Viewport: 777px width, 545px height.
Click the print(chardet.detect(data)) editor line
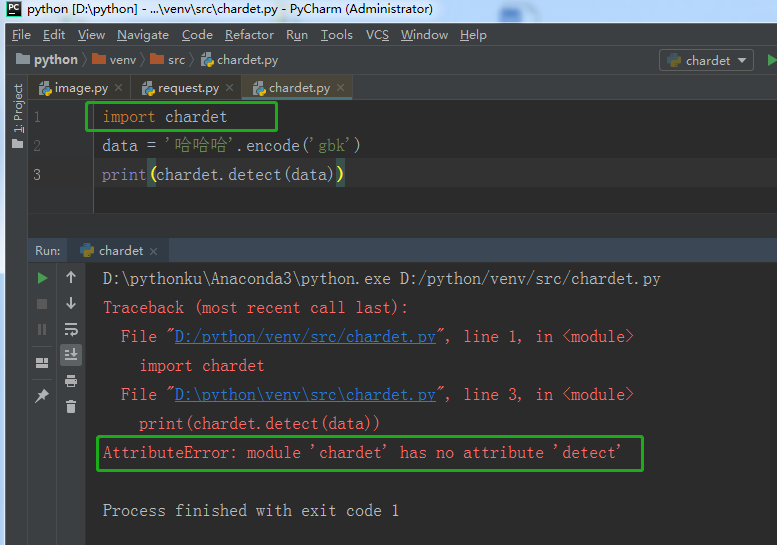(222, 174)
